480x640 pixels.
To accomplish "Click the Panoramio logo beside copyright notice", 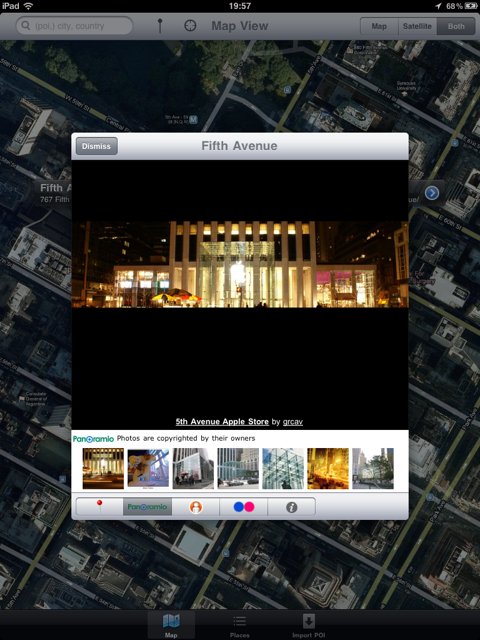I will (93, 439).
